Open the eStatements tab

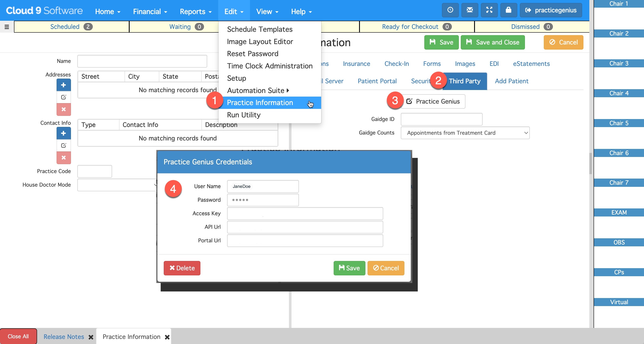(x=531, y=64)
